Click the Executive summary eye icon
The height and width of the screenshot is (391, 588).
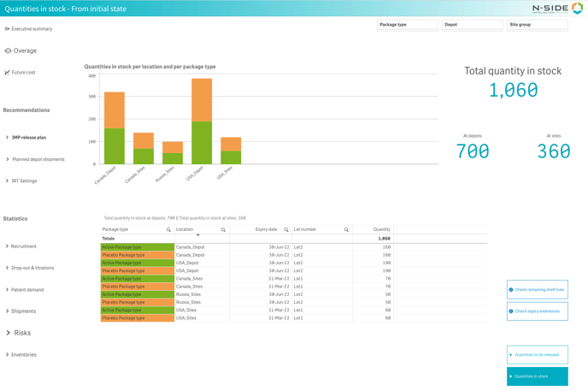tap(7, 29)
